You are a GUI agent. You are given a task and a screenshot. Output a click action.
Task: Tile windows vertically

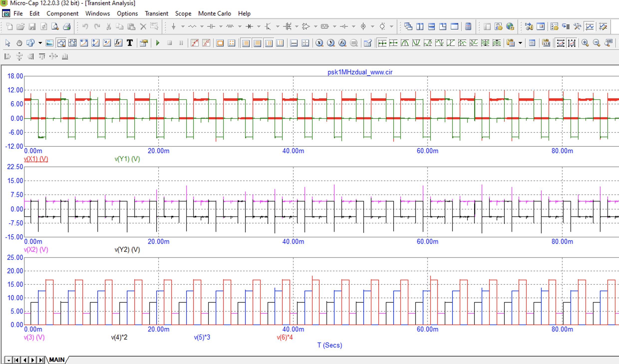(420, 26)
